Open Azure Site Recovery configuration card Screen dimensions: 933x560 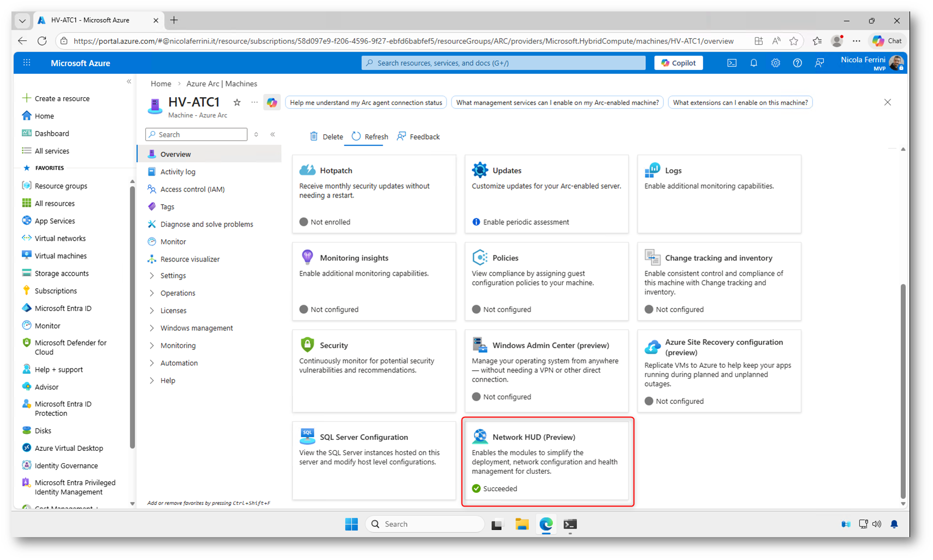(x=719, y=371)
